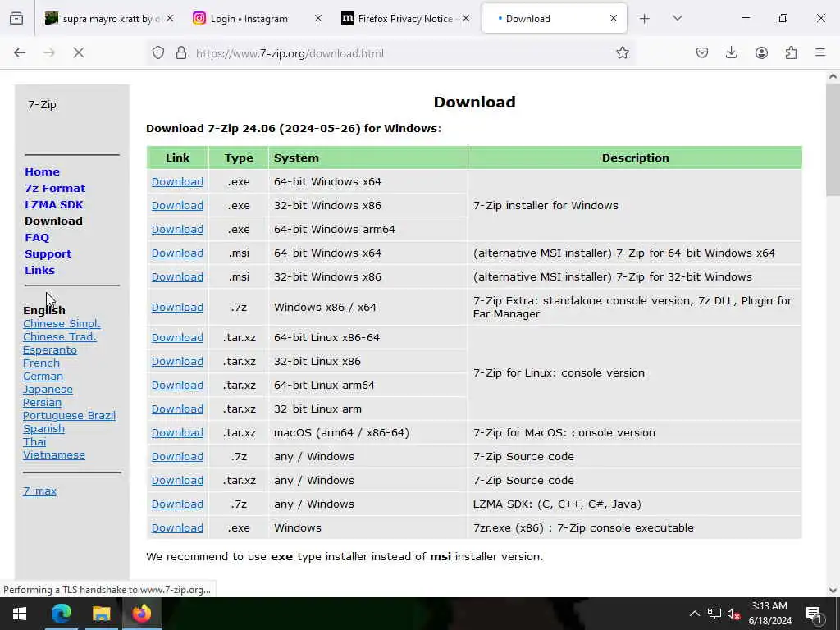Switch language to Japanese
Screen dimensions: 840x630
(48, 390)
